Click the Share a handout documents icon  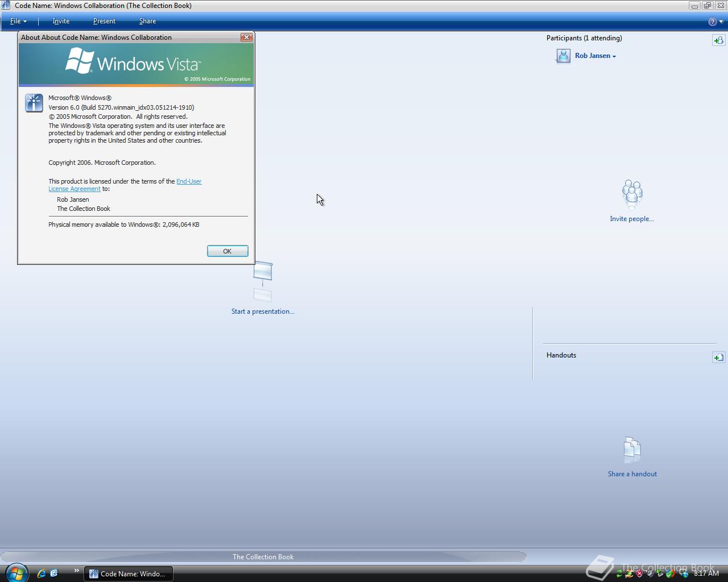632,450
